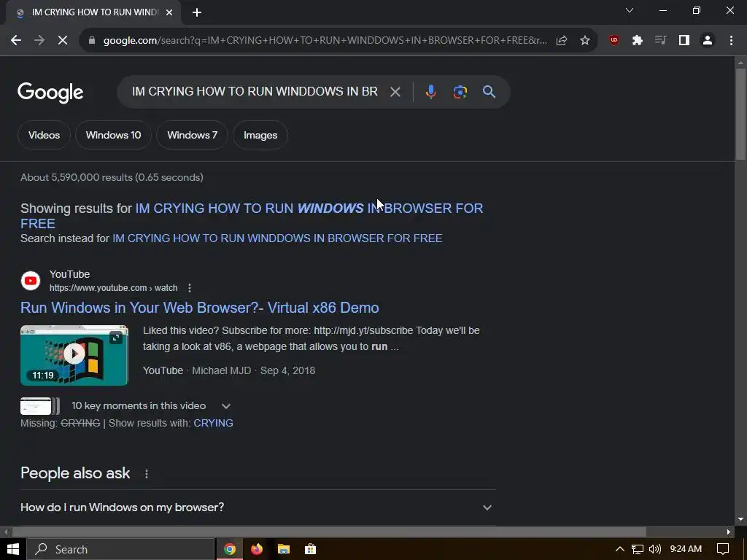
Task: Click the vertical scrollbar thumb
Action: pyautogui.click(x=740, y=114)
